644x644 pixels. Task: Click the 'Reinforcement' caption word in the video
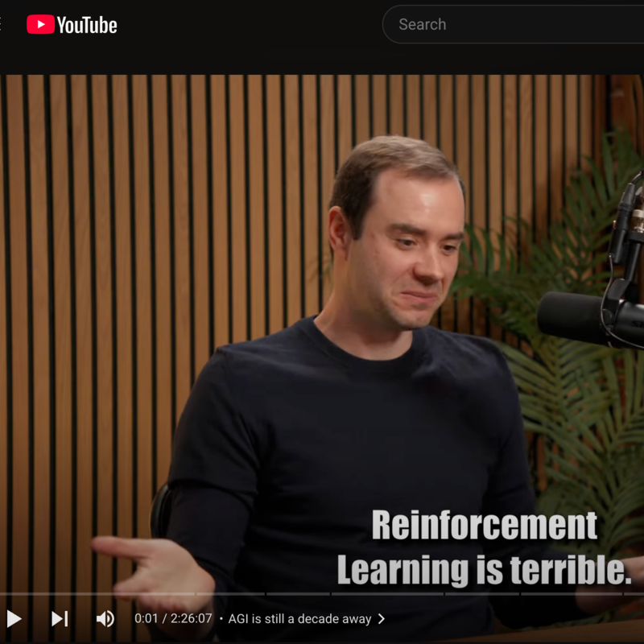[x=484, y=526]
